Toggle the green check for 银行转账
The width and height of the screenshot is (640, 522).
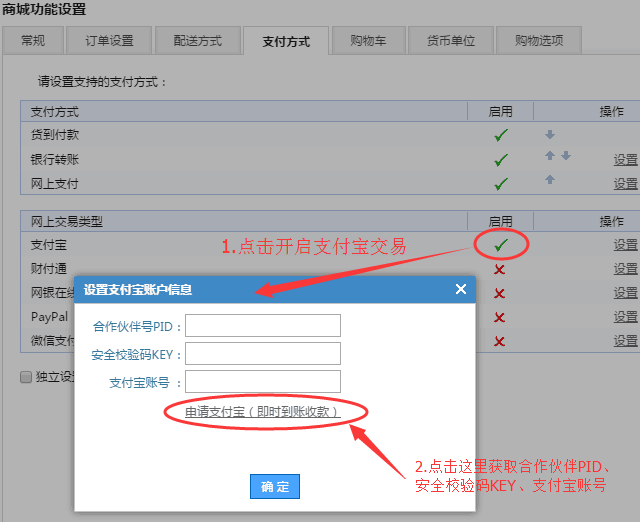(501, 160)
